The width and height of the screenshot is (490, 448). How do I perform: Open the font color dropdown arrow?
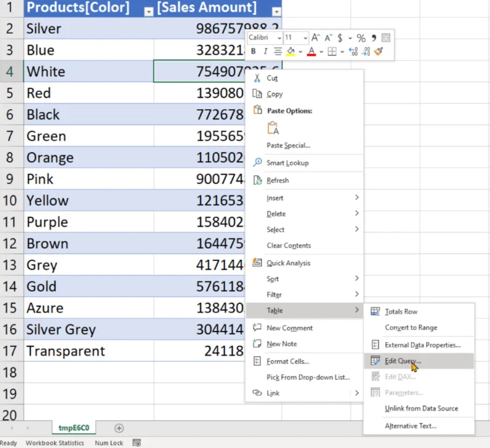[x=321, y=52]
